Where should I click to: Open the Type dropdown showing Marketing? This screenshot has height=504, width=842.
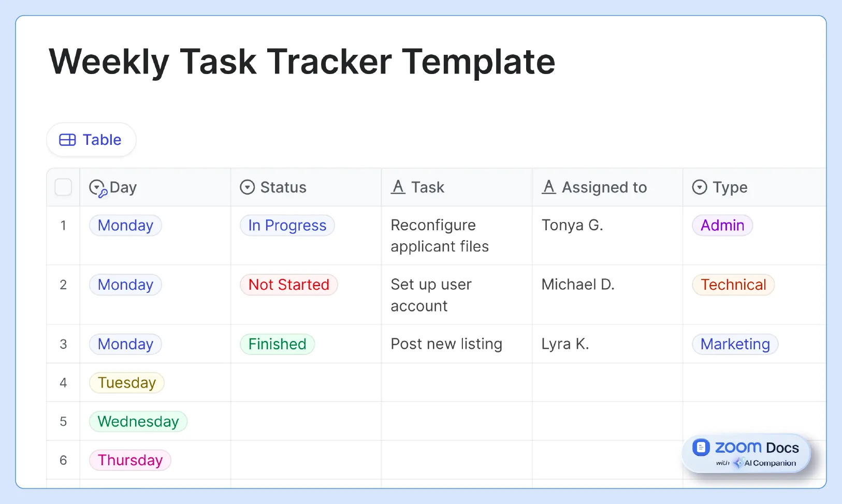[x=735, y=344]
